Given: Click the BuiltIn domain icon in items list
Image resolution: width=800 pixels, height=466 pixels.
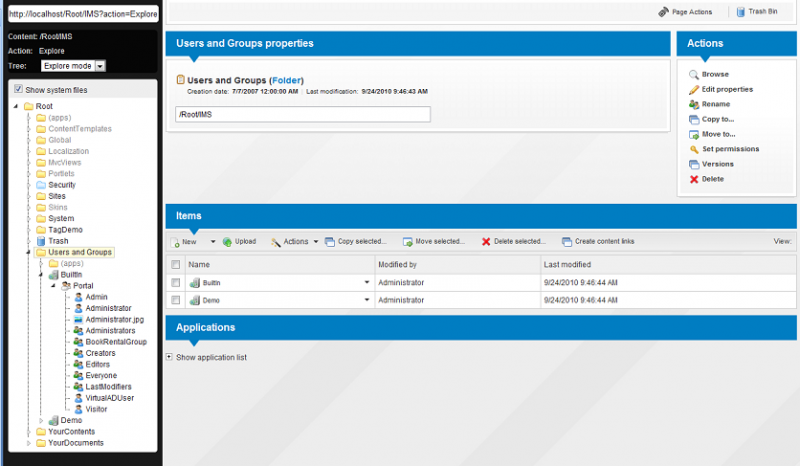Looking at the screenshot, I should pyautogui.click(x=194, y=283).
